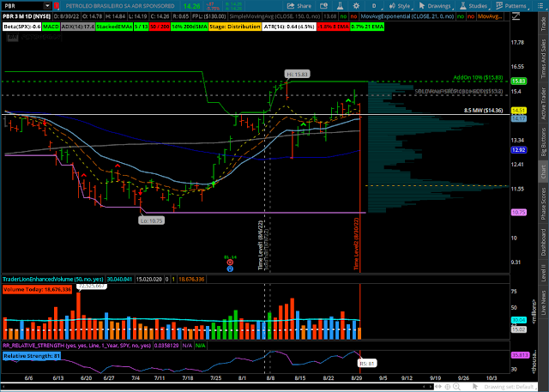
Task: Open the D timeframe selector
Action: tap(374, 6)
